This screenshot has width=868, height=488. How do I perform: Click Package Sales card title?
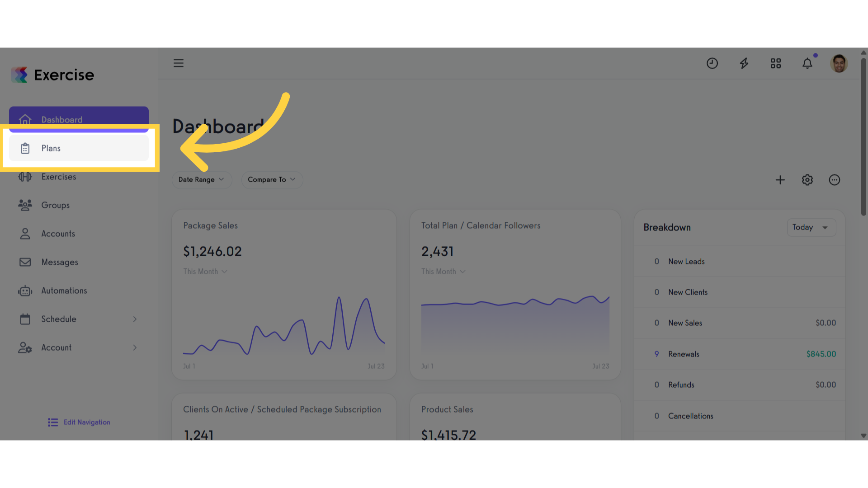click(210, 225)
